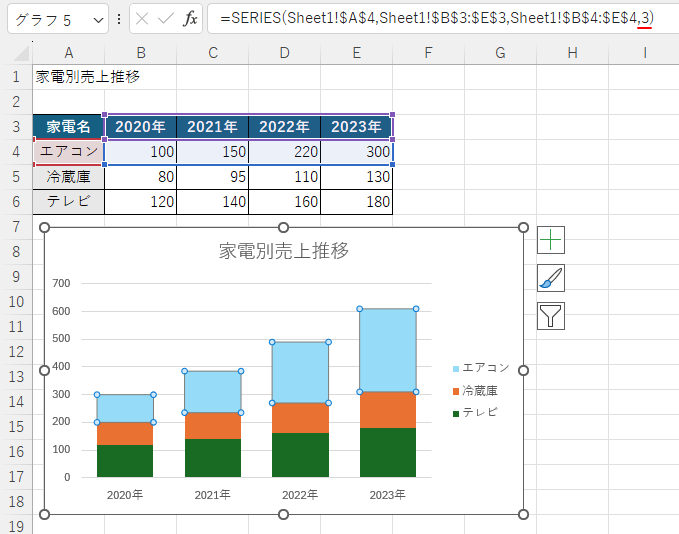679x534 pixels.
Task: Click the 冷蔵庫 legend entry
Action: click(475, 391)
